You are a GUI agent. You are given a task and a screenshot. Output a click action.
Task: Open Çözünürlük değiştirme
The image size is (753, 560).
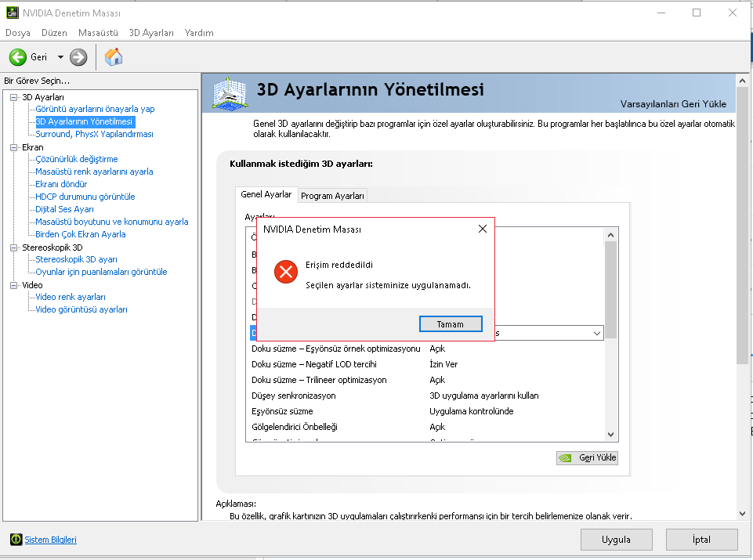76,159
